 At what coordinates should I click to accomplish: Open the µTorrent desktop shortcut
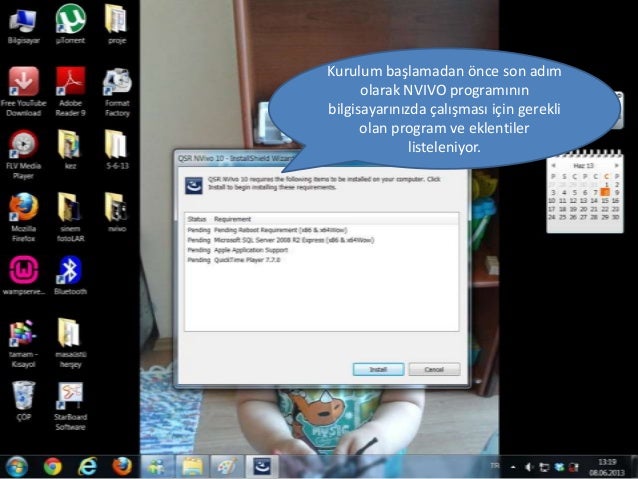pos(70,24)
